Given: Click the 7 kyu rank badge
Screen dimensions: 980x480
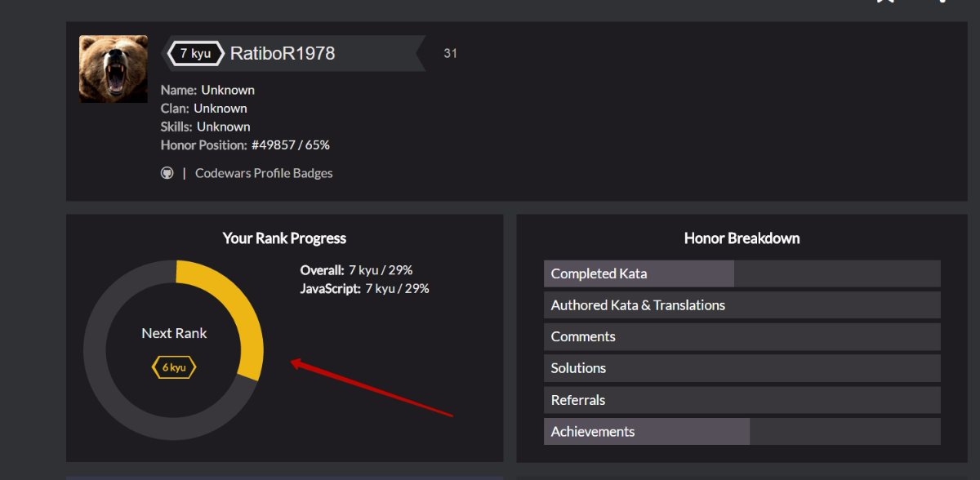Looking at the screenshot, I should tap(195, 54).
